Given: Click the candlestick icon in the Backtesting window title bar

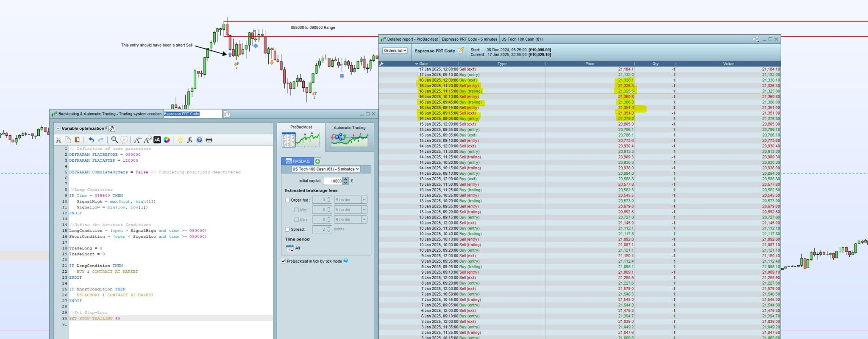Looking at the screenshot, I should tap(54, 114).
